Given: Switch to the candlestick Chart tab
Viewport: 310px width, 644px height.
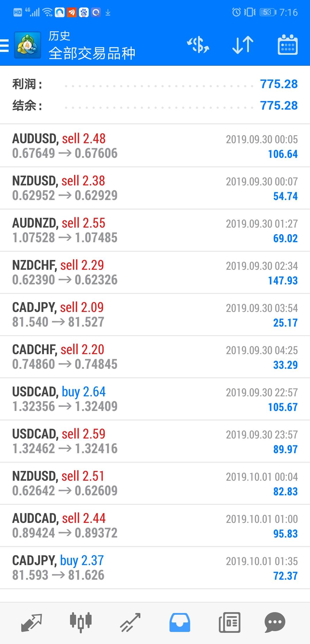Looking at the screenshot, I should [x=81, y=622].
